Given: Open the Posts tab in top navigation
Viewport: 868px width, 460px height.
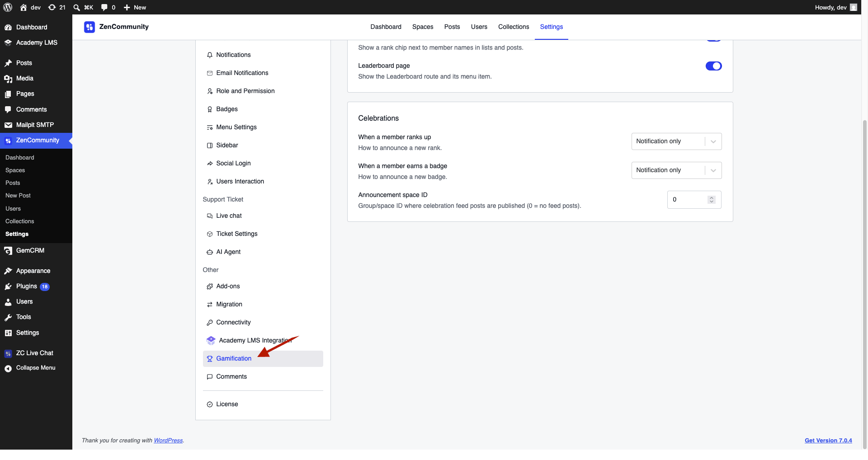Looking at the screenshot, I should [x=452, y=27].
